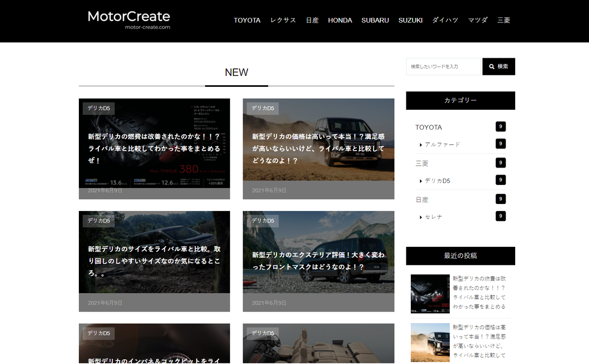The height and width of the screenshot is (364, 589).
Task: Click デリカD5 tag on the seats article
Action: point(263,333)
